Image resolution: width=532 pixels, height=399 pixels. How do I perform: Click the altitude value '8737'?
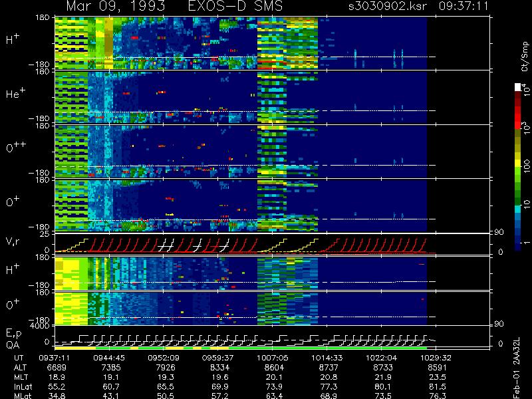pyautogui.click(x=329, y=368)
